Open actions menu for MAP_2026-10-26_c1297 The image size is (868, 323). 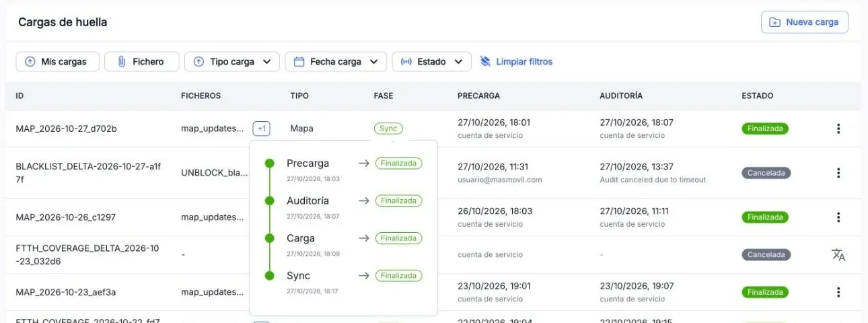click(838, 217)
